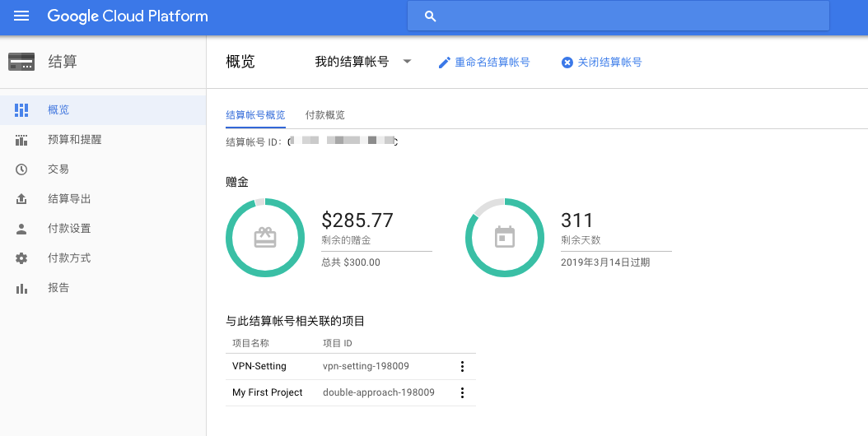Open 报告 in the sidebar

[103, 288]
